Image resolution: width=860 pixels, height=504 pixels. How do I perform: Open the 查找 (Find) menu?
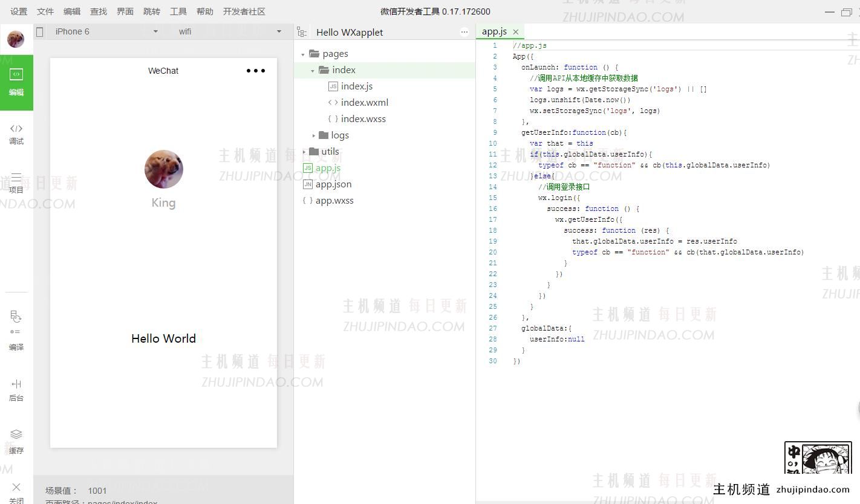pos(99,11)
